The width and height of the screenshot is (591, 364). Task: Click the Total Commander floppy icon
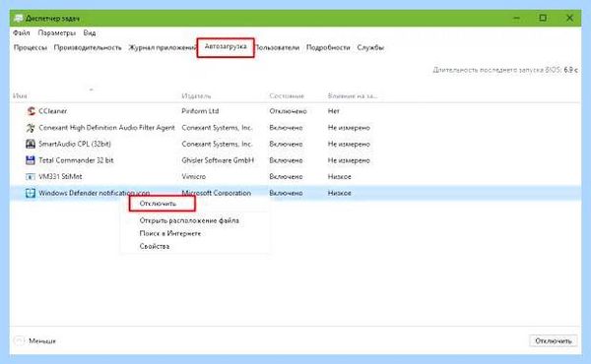[31, 160]
